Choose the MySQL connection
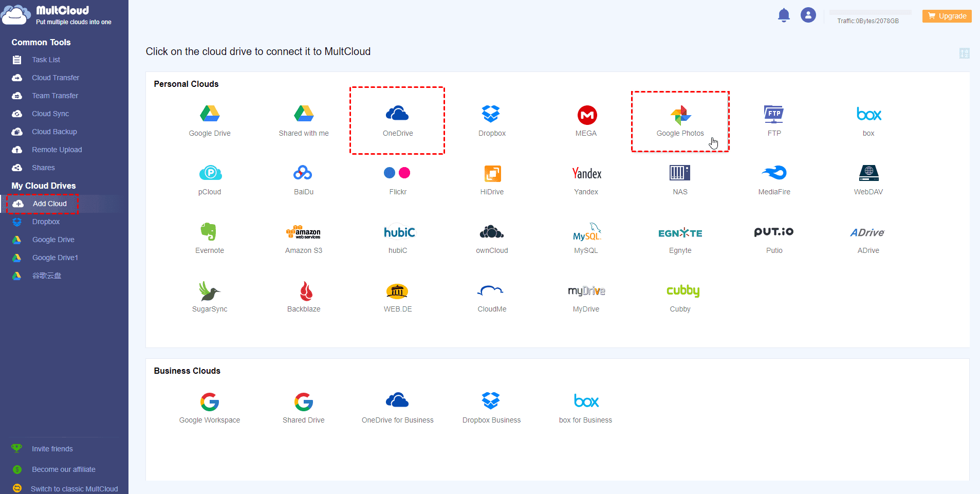 (x=586, y=239)
